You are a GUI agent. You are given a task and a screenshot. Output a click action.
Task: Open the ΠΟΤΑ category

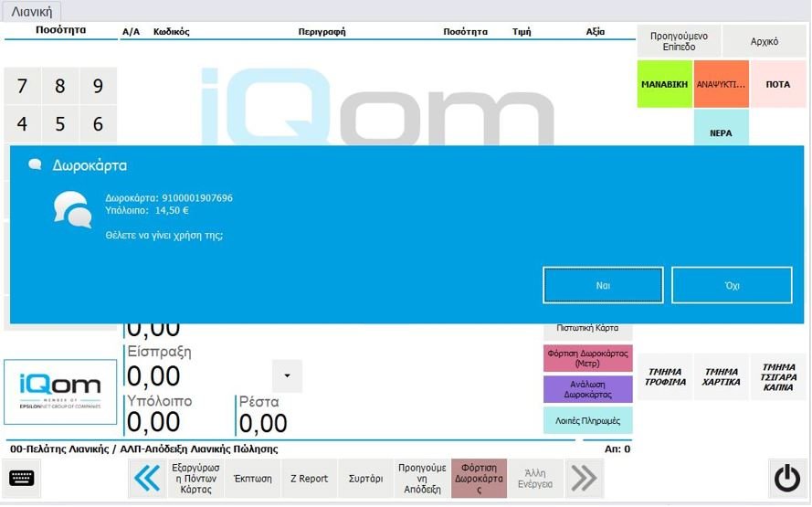pyautogui.click(x=777, y=84)
